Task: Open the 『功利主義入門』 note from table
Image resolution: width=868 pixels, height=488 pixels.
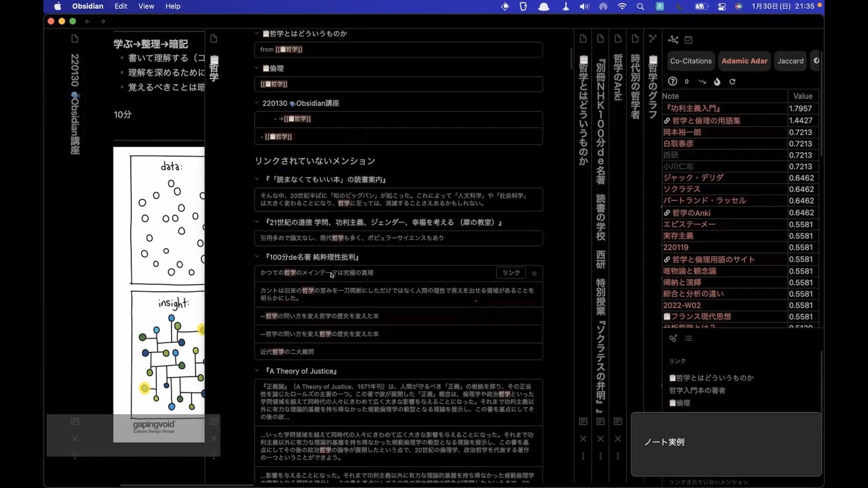Action: click(x=693, y=108)
